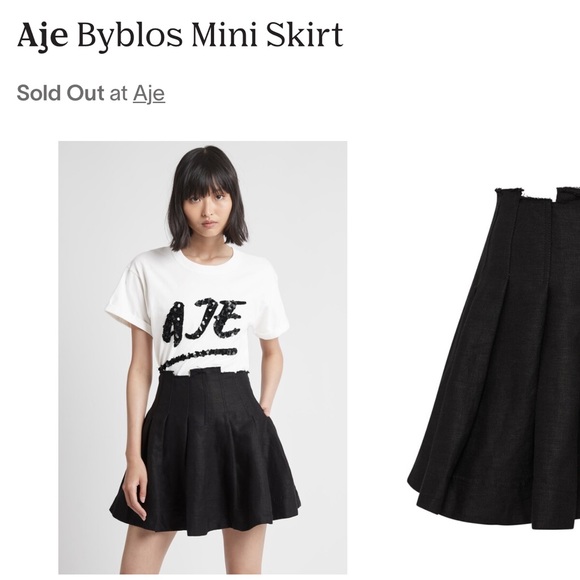Image resolution: width=580 pixels, height=580 pixels.
Task: Open the model photo thumbnail
Action: click(x=203, y=357)
